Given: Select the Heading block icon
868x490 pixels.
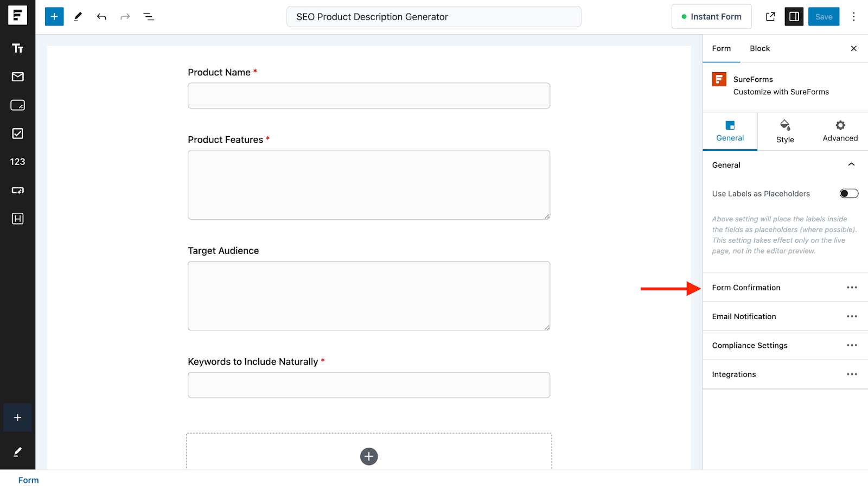Looking at the screenshot, I should pyautogui.click(x=17, y=219).
